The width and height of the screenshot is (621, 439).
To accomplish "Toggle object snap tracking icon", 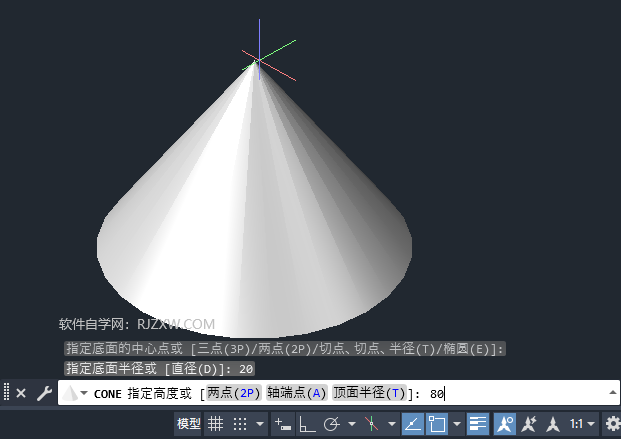I will 413,424.
